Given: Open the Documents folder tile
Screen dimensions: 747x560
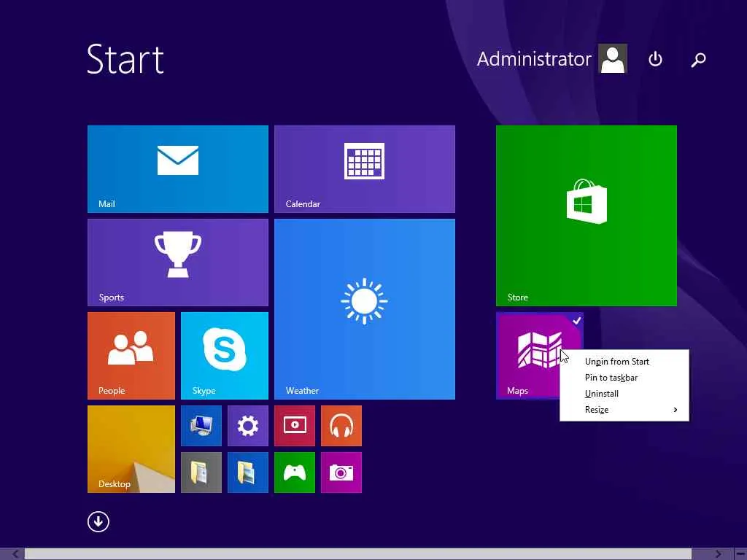Looking at the screenshot, I should tap(201, 472).
